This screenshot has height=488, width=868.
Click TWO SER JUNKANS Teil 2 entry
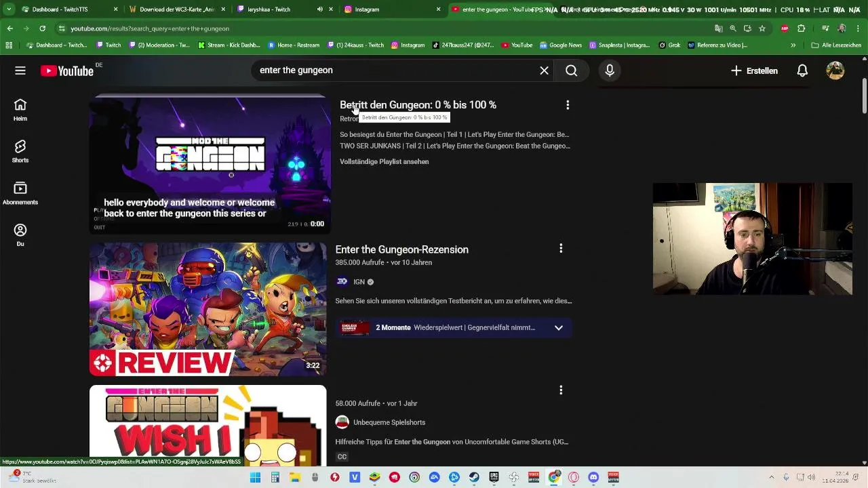tap(454, 146)
